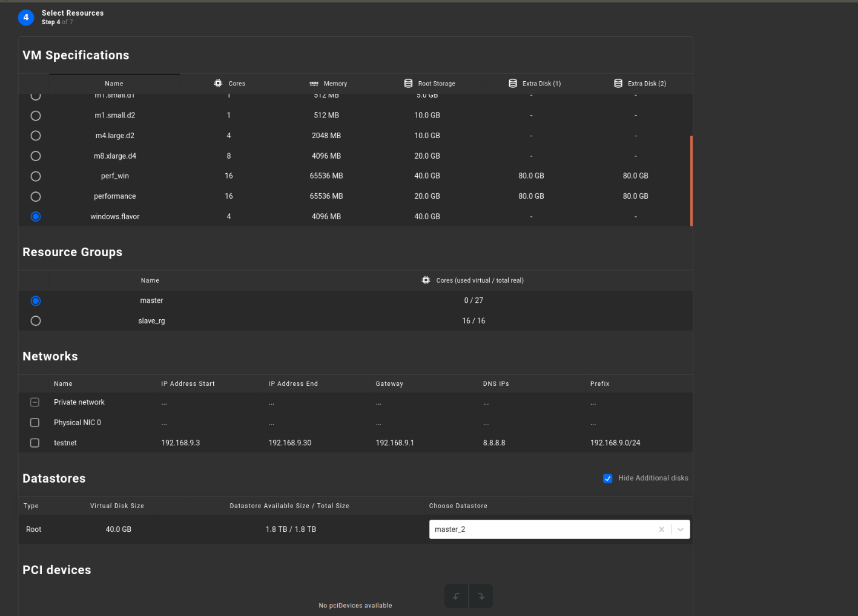Check the testnet network checkbox
Image resolution: width=858 pixels, height=616 pixels.
35,443
